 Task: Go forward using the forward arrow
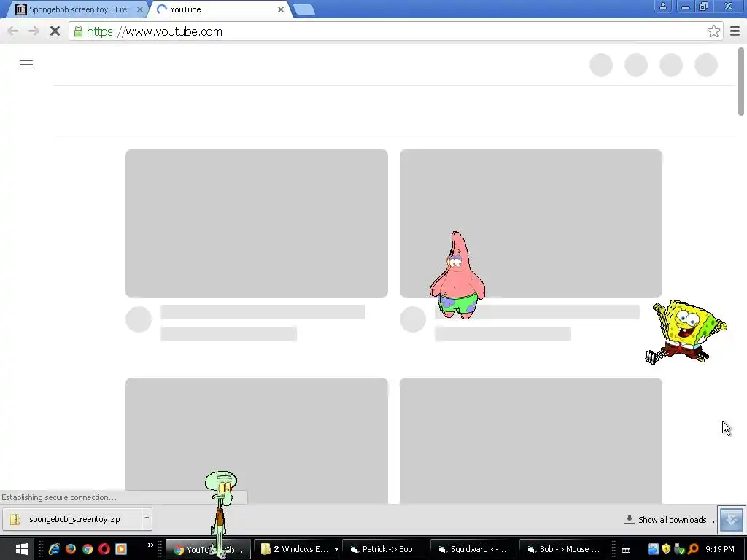(34, 31)
